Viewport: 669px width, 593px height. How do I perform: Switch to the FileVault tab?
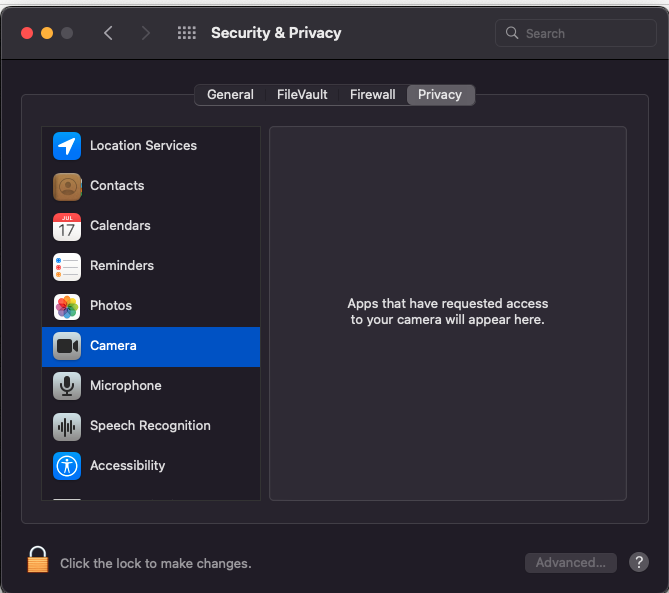[x=302, y=94]
